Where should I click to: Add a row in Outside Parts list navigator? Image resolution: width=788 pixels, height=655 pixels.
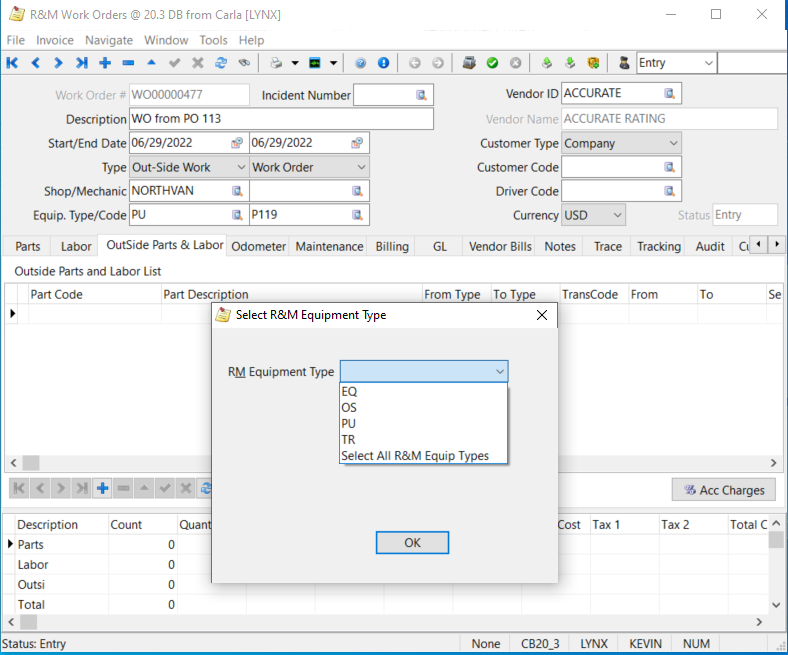[102, 489]
